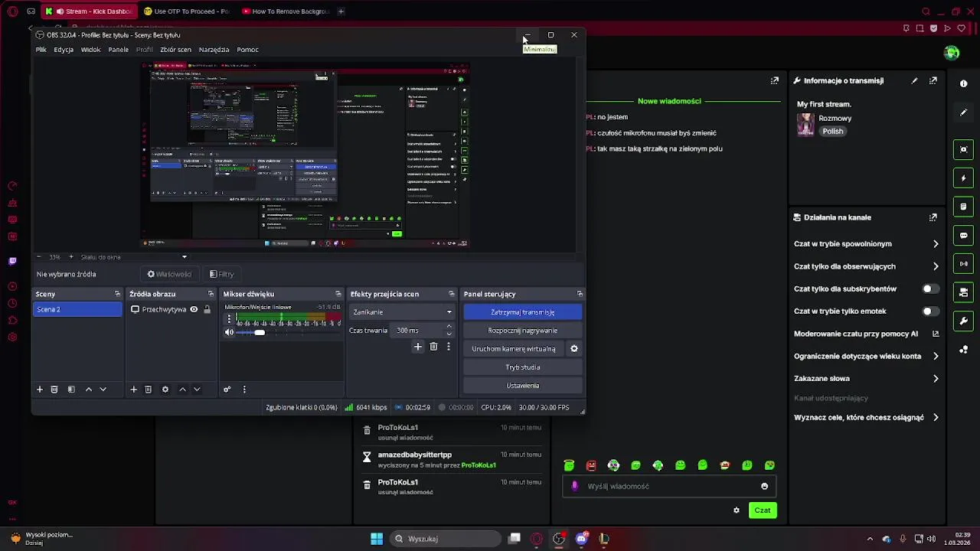Open audio mixer three-dot menu at bottom
The width and height of the screenshot is (980, 551).
click(x=244, y=390)
